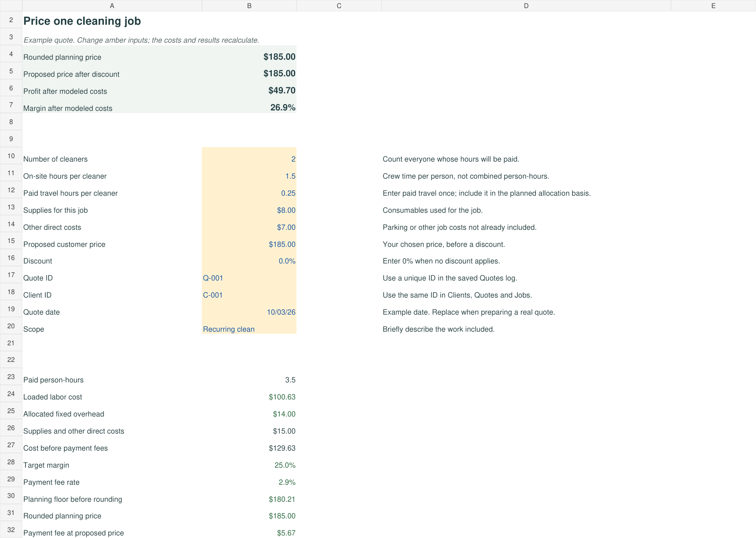Select the Number of cleaners input cell

249,156
